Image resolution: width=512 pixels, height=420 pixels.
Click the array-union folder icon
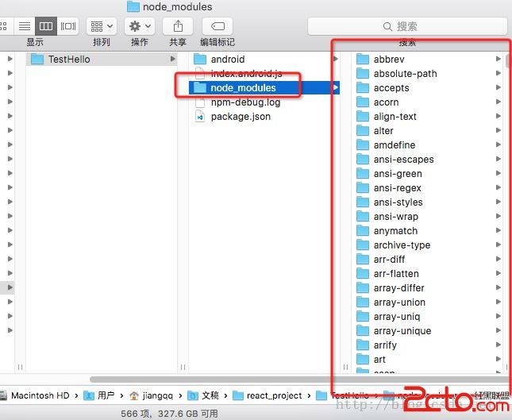(363, 302)
